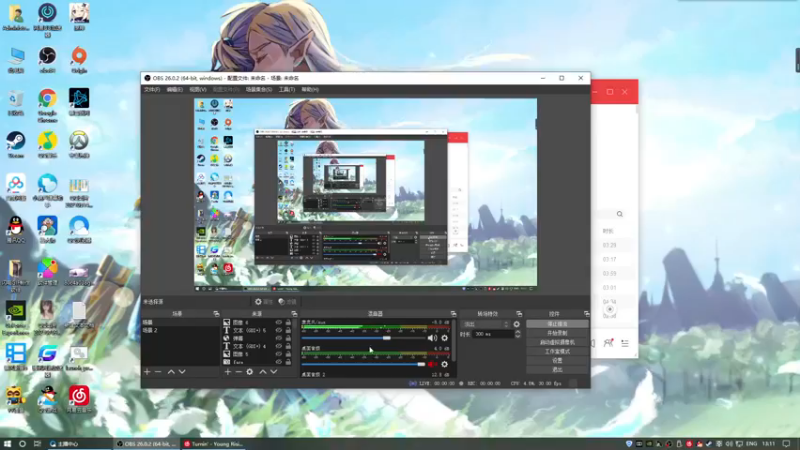Image resolution: width=800 pixels, height=450 pixels.
Task: Toggle visibility eye of the Face source
Action: (x=279, y=362)
